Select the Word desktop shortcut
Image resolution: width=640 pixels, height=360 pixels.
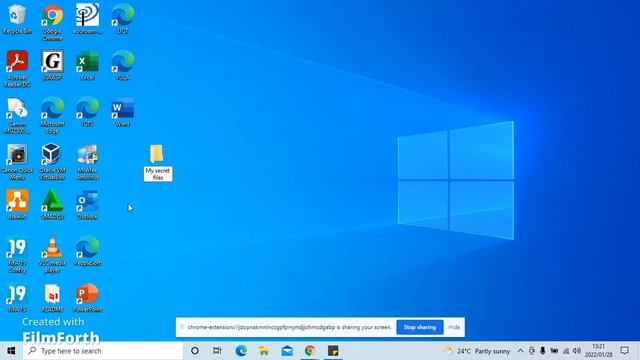pyautogui.click(x=122, y=112)
